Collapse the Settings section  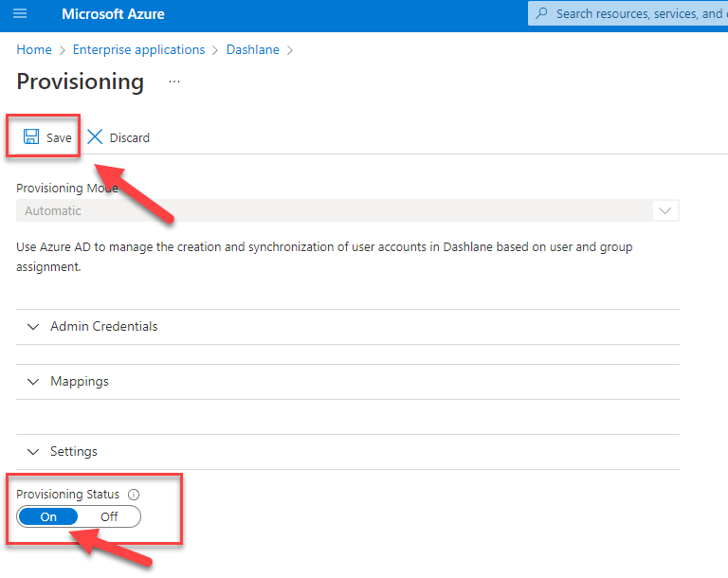74,452
